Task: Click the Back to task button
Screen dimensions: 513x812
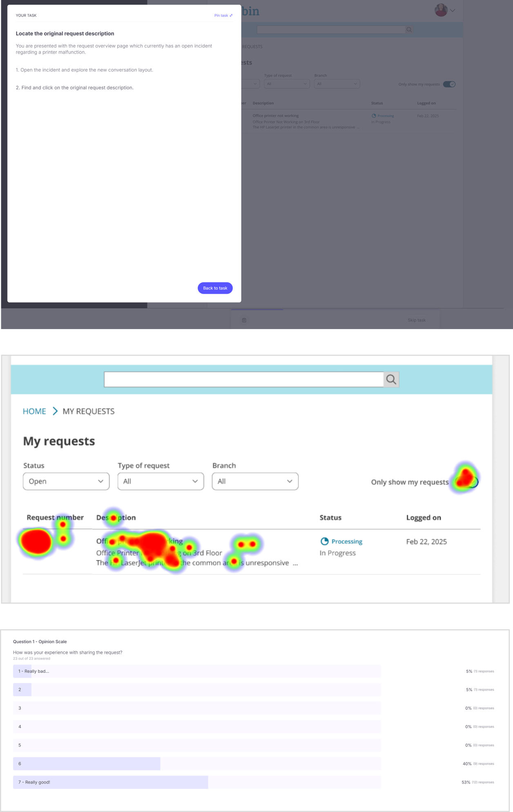Action: pos(215,288)
